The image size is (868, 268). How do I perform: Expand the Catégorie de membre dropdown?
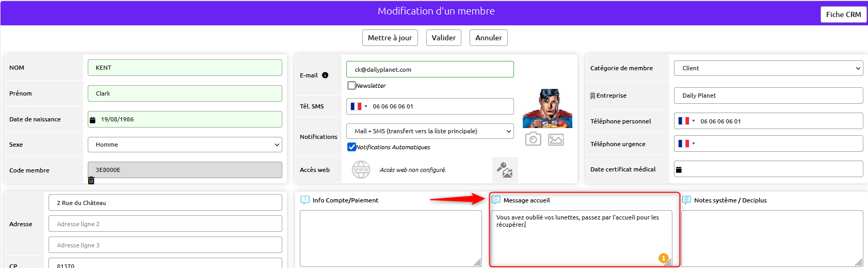[x=768, y=68]
